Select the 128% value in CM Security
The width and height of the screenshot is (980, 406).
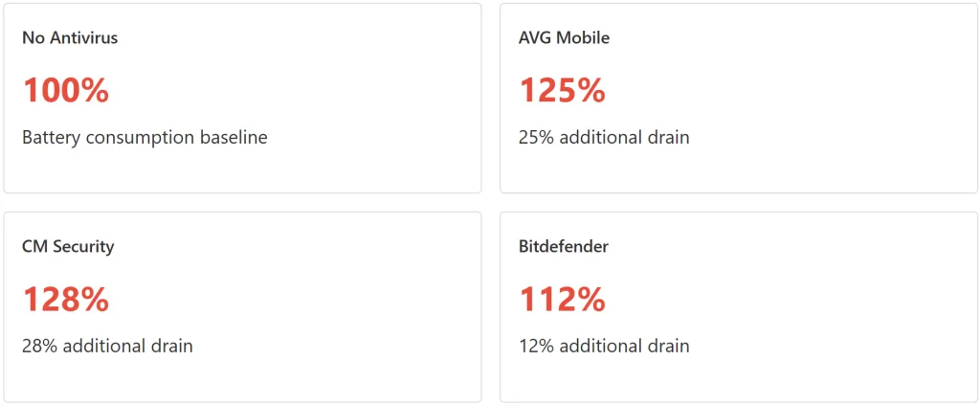65,299
